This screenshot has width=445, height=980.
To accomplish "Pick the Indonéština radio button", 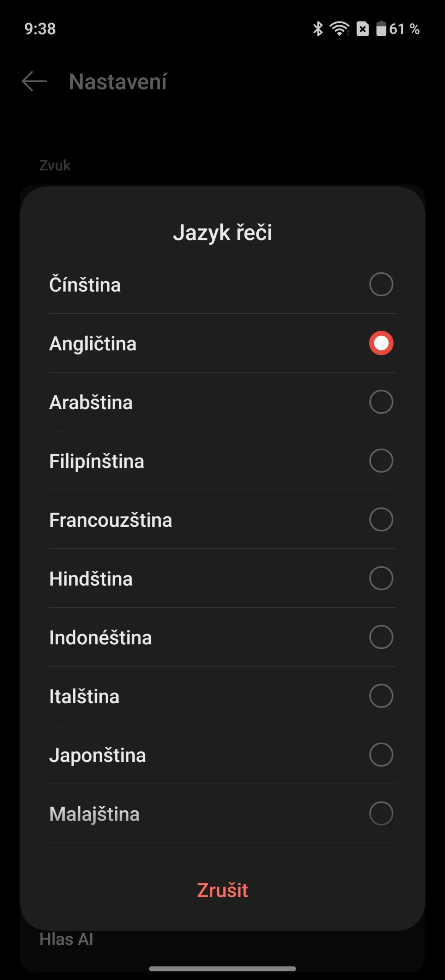I will (381, 637).
